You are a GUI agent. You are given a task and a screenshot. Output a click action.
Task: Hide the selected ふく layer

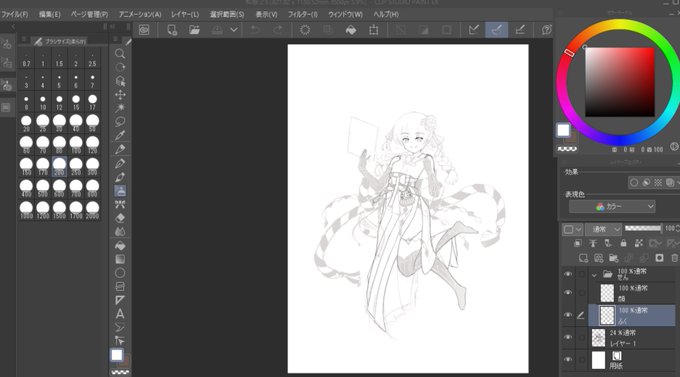click(568, 315)
